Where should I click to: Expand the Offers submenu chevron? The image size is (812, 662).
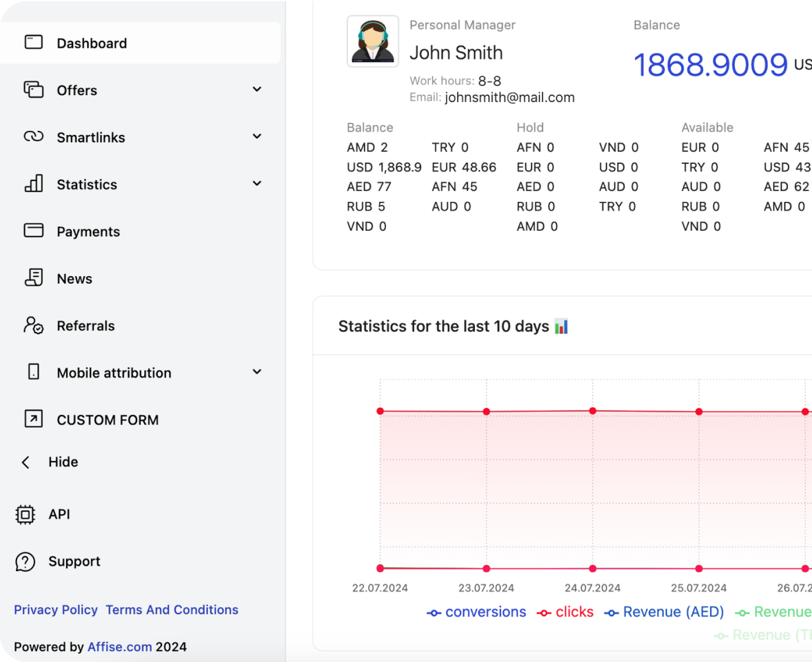[x=257, y=90]
